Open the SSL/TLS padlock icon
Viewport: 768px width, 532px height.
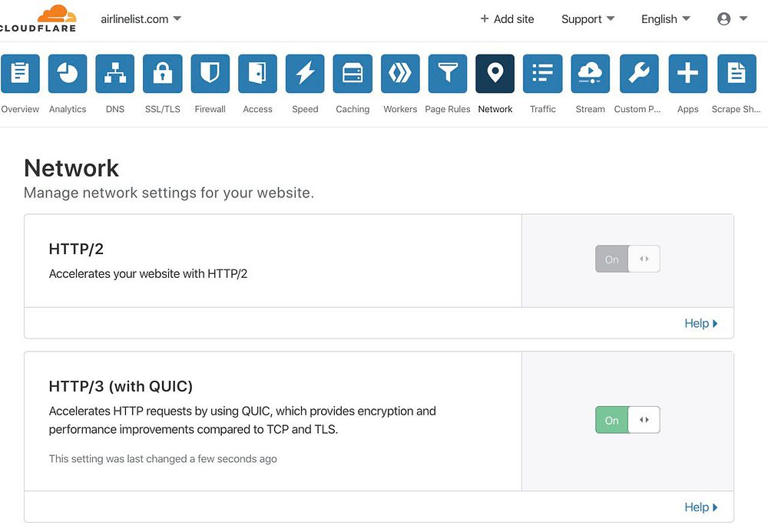pos(163,74)
